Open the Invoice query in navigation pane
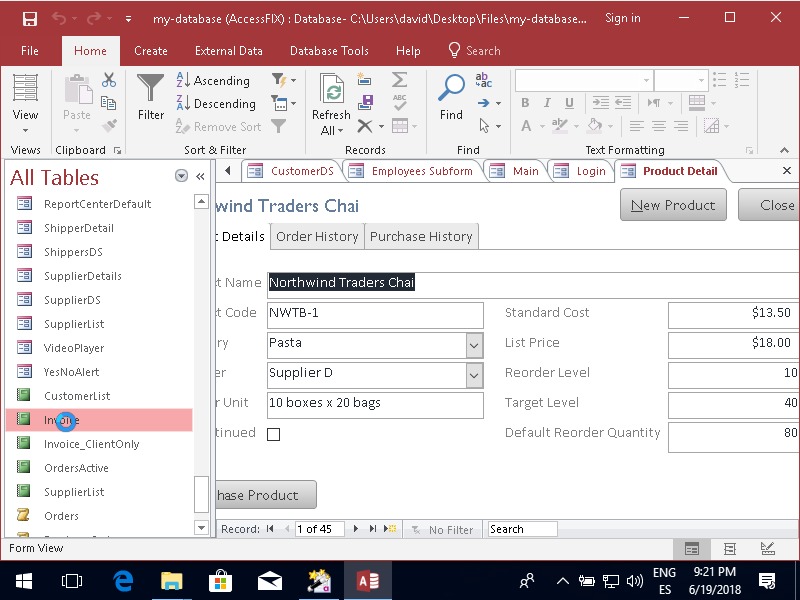The image size is (800, 600). coord(99,420)
